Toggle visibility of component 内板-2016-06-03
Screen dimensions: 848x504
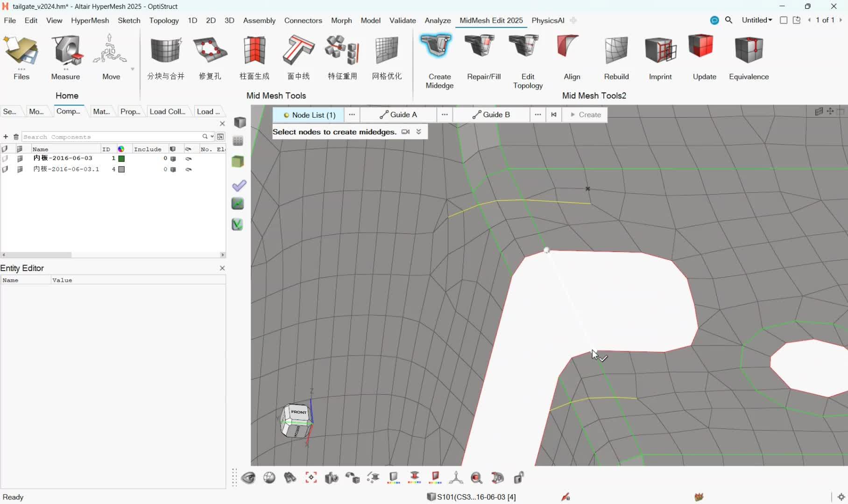5,159
